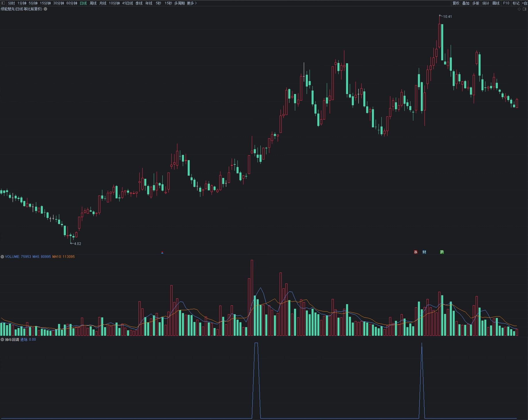Add stock to watchlist with +自

(x=525, y=3)
